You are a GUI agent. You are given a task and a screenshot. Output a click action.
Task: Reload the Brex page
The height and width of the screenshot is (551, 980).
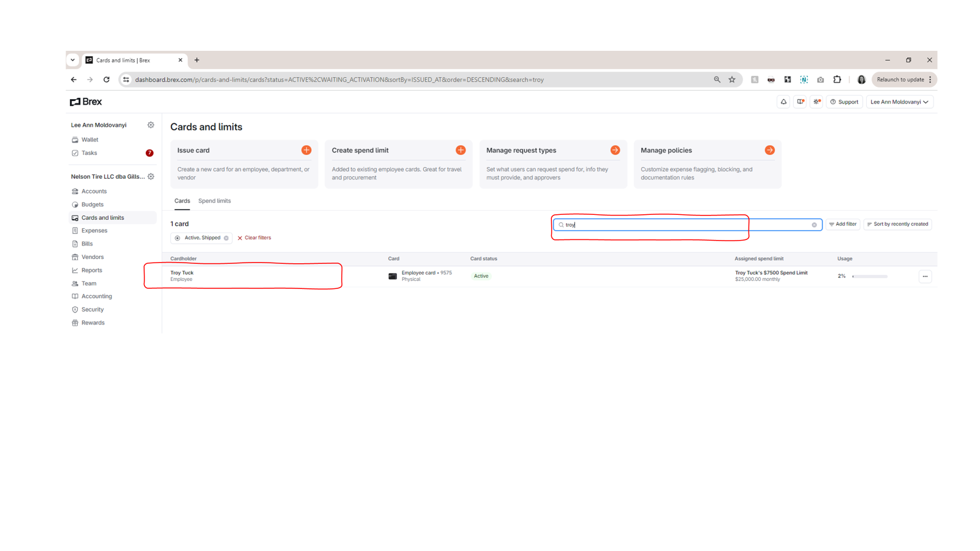107,80
